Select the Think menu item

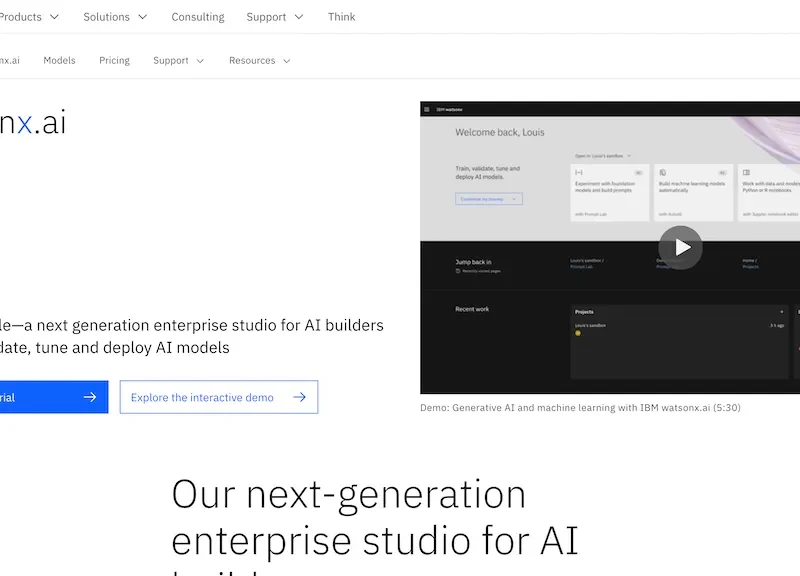coord(341,16)
